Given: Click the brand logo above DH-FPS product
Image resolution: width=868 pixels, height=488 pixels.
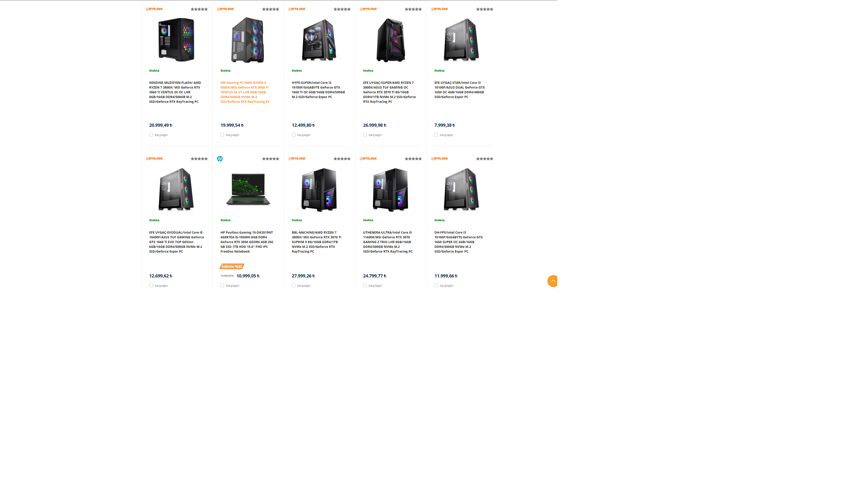Looking at the screenshot, I should 439,159.
